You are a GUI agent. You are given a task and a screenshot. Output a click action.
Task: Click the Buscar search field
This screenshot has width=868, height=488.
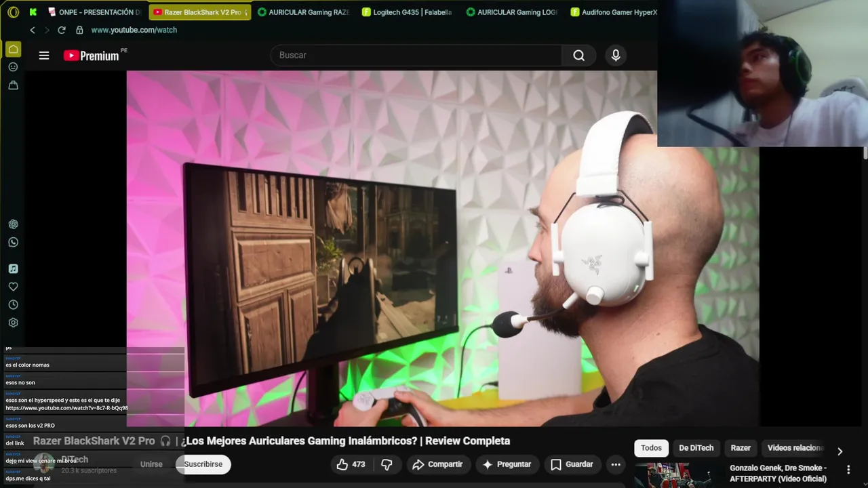click(416, 56)
